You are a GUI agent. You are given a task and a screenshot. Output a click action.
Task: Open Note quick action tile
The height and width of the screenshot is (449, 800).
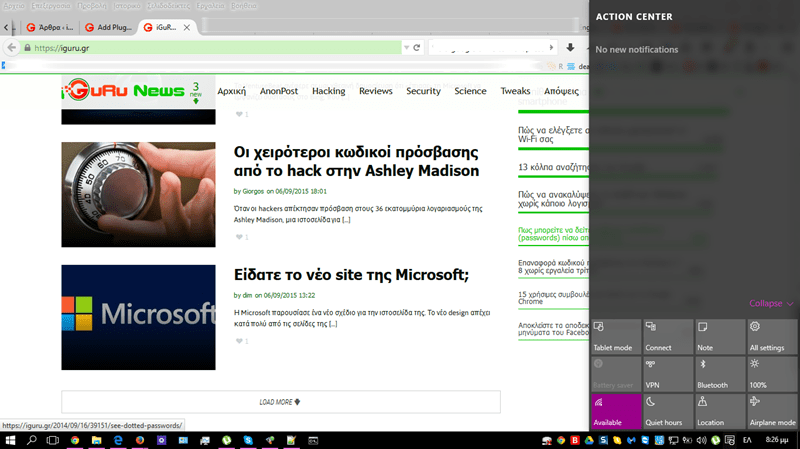tap(720, 337)
